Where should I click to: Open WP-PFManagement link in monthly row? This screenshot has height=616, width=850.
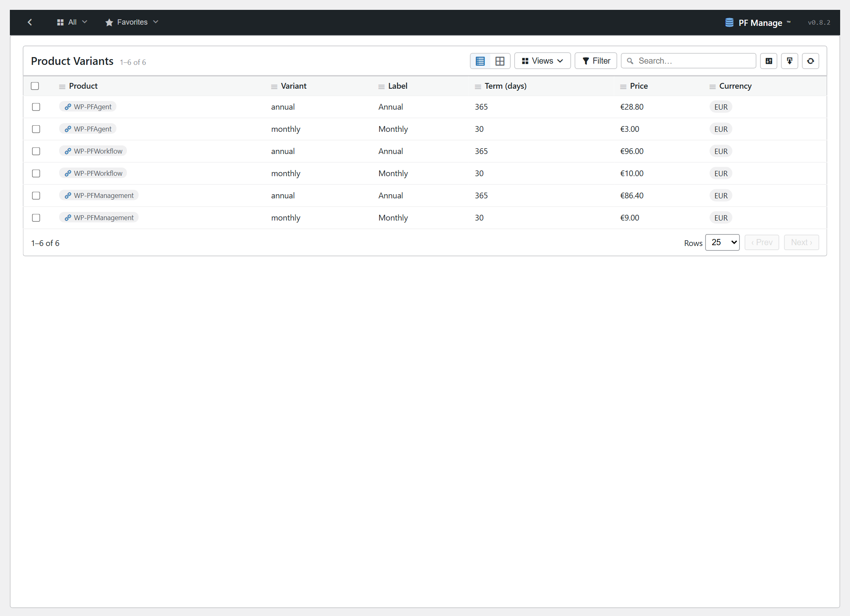(99, 218)
